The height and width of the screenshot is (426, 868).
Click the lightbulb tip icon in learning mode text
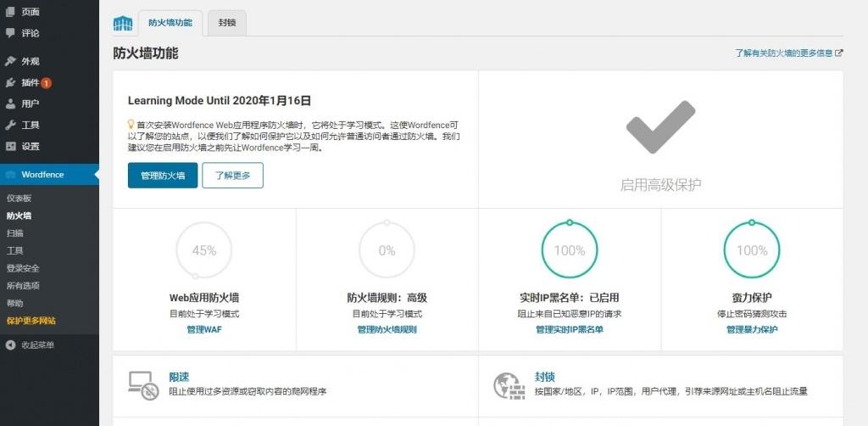click(131, 125)
